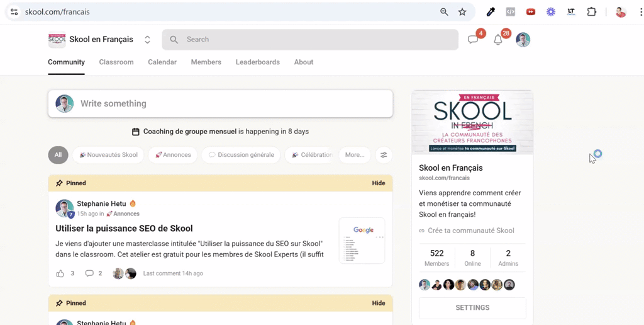The image size is (644, 325).
Task: Switch to the Calendar tab
Action: point(162,62)
